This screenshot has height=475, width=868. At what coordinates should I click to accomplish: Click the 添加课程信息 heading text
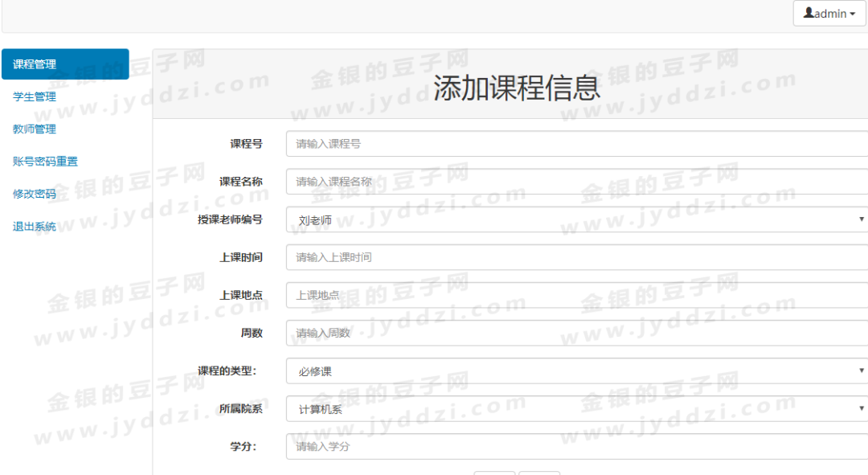517,88
